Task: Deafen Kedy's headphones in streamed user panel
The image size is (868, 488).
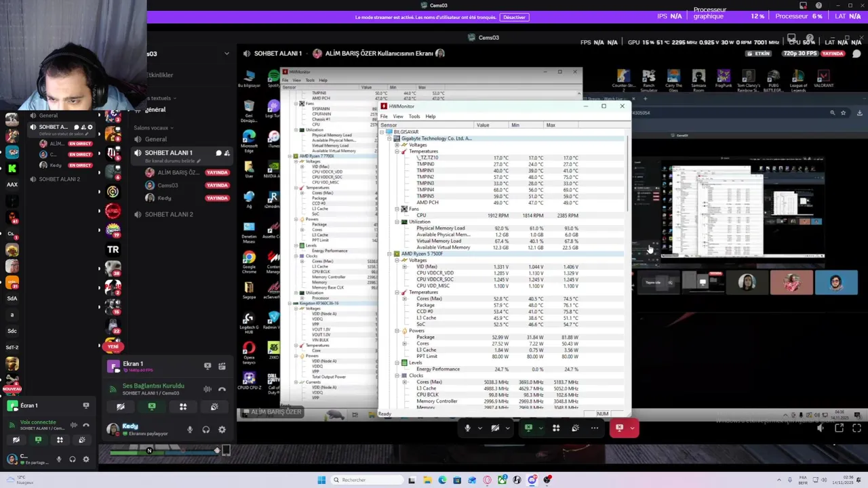Action: [x=206, y=429]
